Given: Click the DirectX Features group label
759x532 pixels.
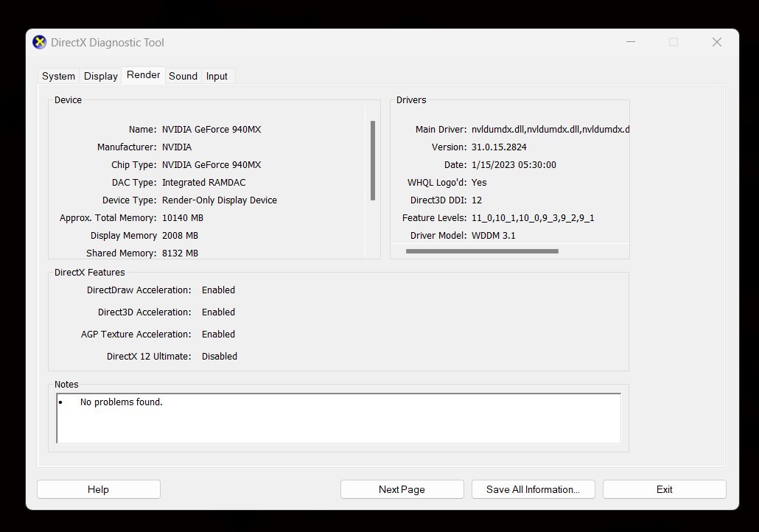Looking at the screenshot, I should pyautogui.click(x=90, y=272).
